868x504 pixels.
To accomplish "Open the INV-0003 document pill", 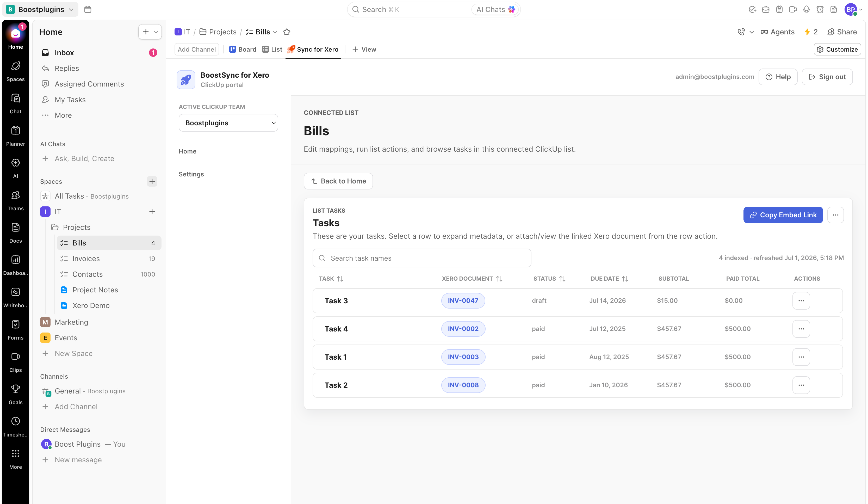I will [463, 357].
